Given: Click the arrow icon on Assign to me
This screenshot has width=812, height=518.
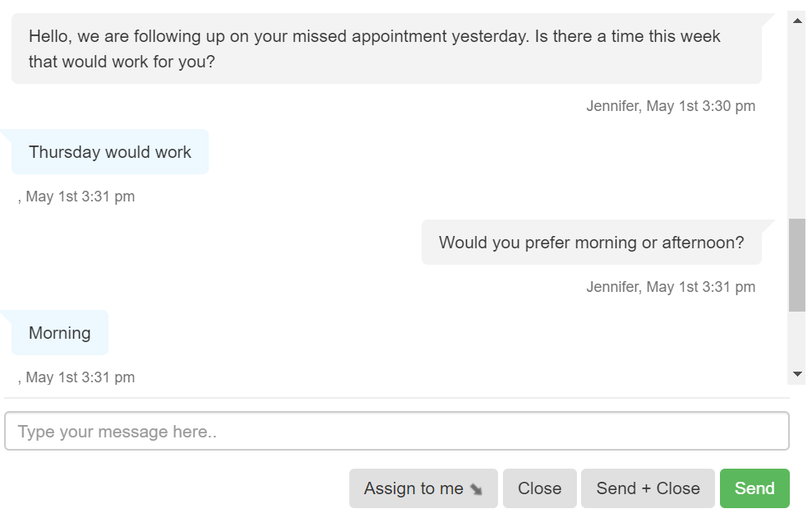Looking at the screenshot, I should tap(477, 490).
